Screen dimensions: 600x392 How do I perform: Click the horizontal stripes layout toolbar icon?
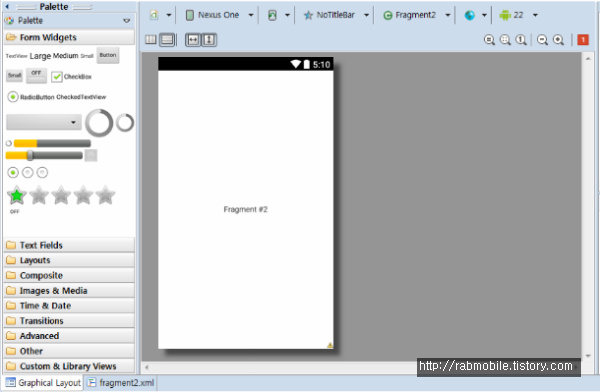click(167, 39)
